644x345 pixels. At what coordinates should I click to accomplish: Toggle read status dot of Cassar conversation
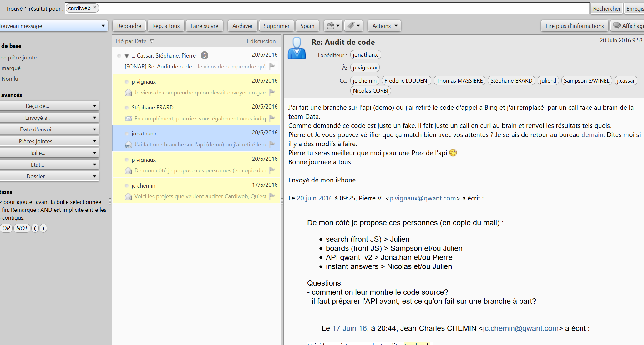tap(119, 56)
